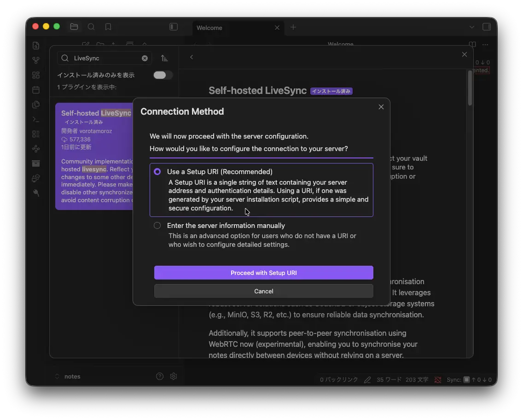Click the LiveSync plugin search box

(105, 58)
